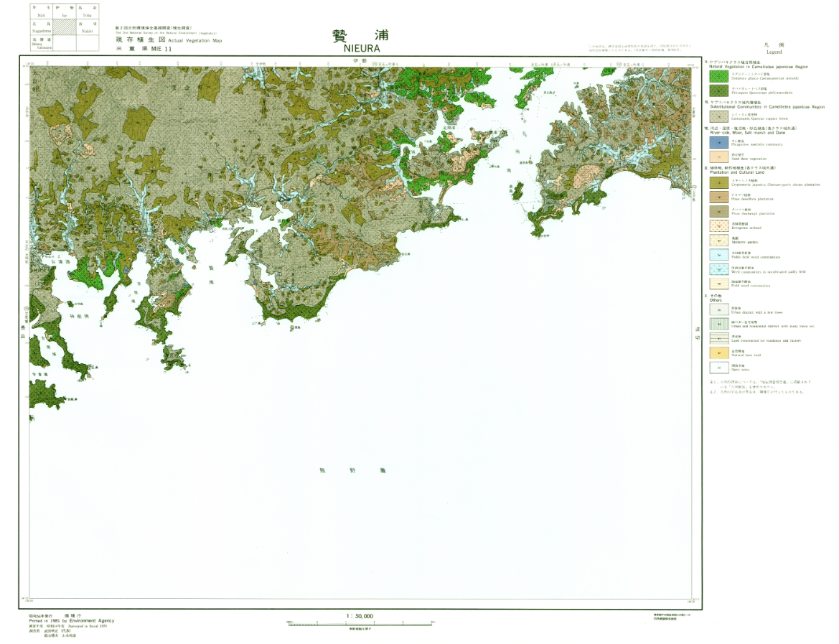Click the land constructed for residence swatch
Viewport: 839px width, 644px height.
[x=718, y=338]
